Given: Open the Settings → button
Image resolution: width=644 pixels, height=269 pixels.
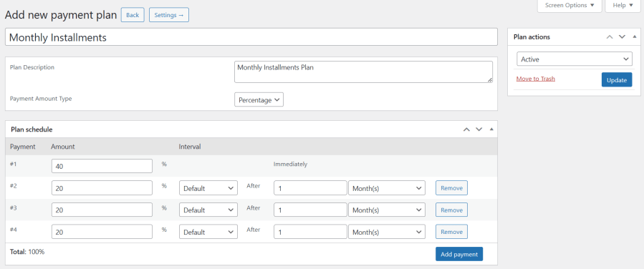Looking at the screenshot, I should click(169, 15).
